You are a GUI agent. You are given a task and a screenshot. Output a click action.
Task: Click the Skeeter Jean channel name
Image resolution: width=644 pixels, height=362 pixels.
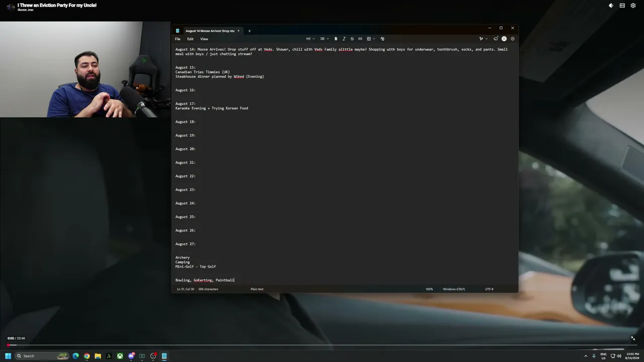point(25,10)
